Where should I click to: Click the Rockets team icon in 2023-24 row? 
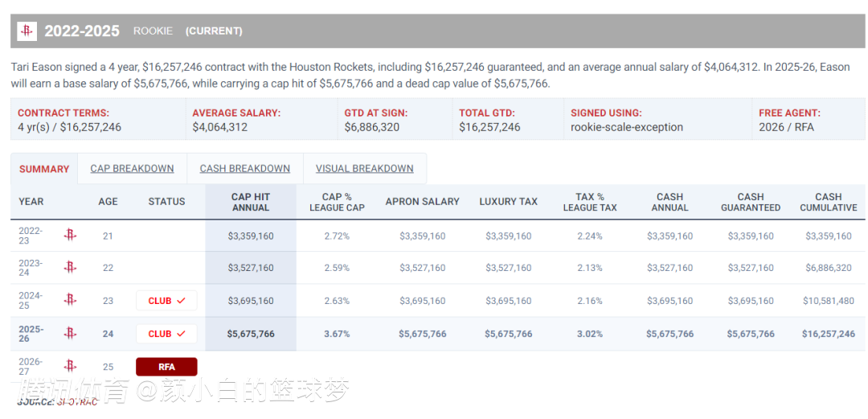pos(70,268)
